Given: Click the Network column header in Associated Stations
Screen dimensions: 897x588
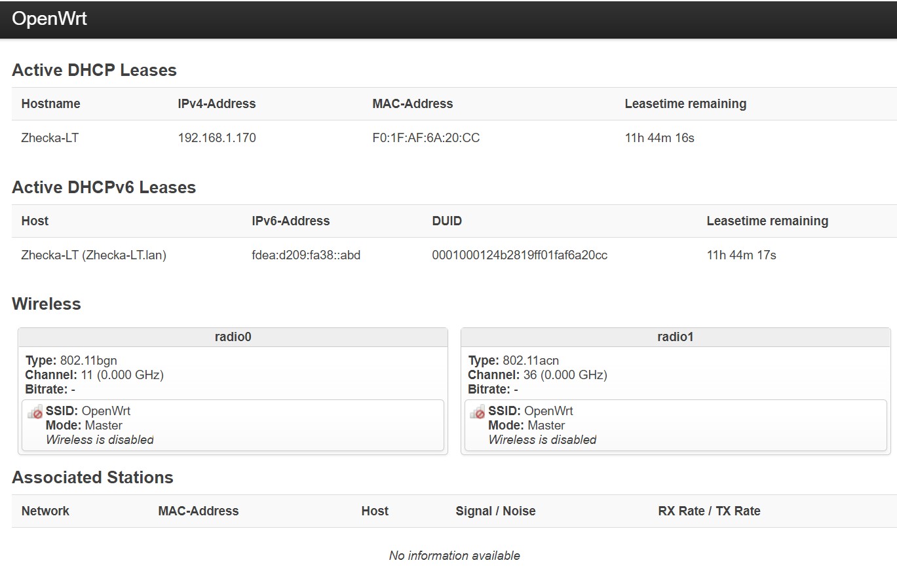Looking at the screenshot, I should [x=45, y=511].
